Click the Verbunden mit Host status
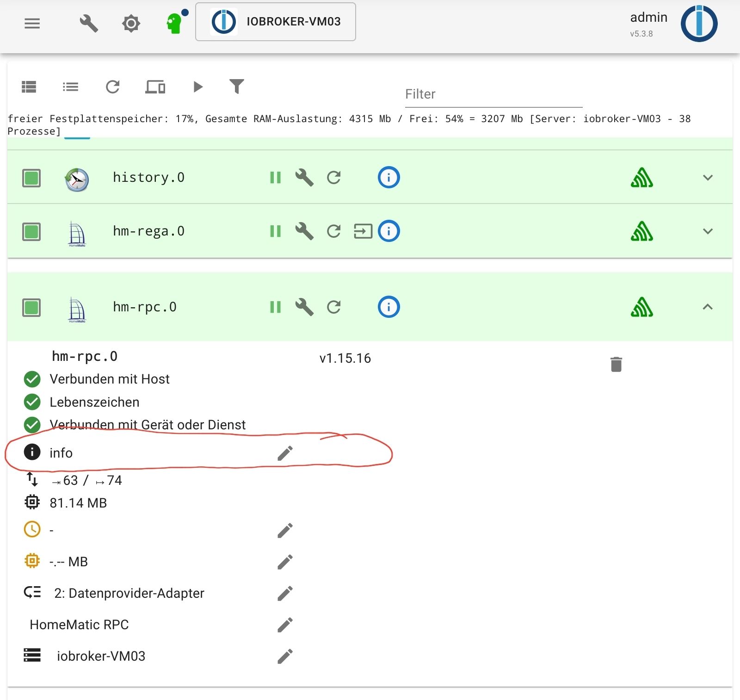This screenshot has width=740, height=700. 110,379
